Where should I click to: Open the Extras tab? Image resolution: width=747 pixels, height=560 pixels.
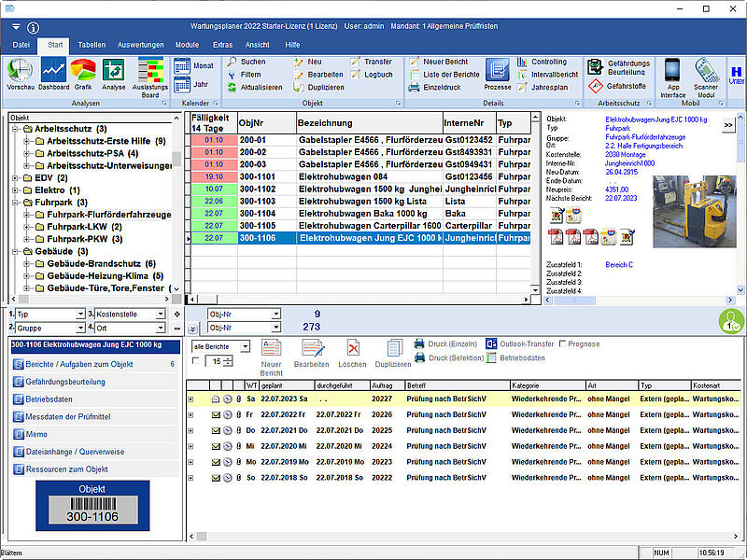222,45
